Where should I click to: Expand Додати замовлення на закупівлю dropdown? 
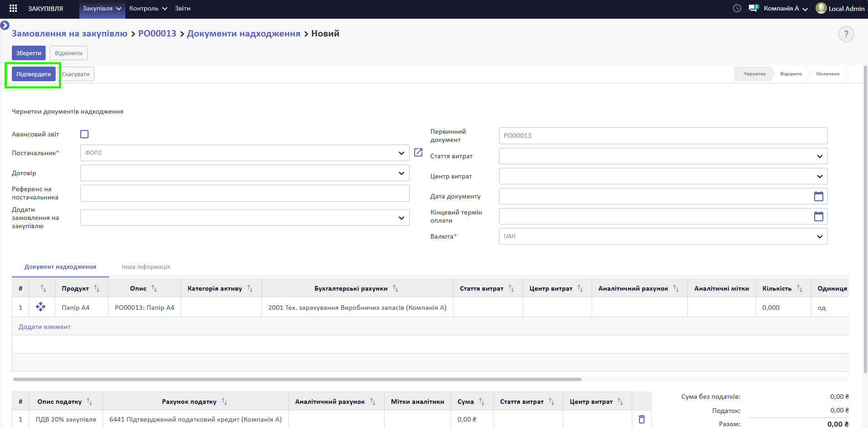[401, 218]
